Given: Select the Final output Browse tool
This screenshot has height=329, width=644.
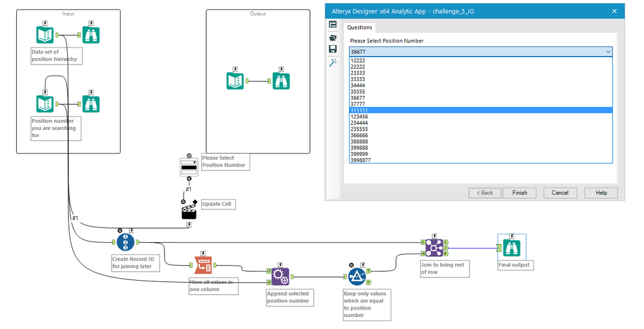Looking at the screenshot, I should [x=511, y=248].
